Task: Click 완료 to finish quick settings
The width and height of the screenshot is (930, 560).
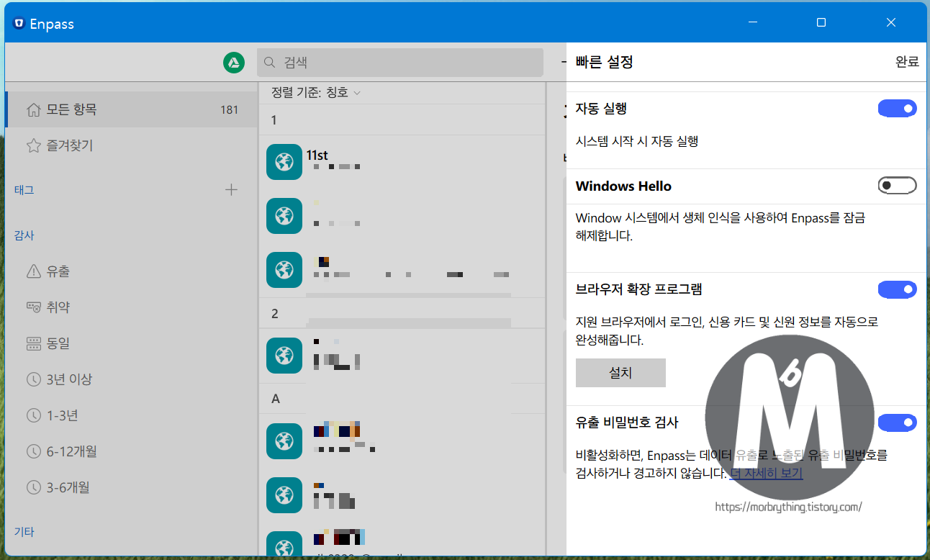Action: (x=907, y=62)
